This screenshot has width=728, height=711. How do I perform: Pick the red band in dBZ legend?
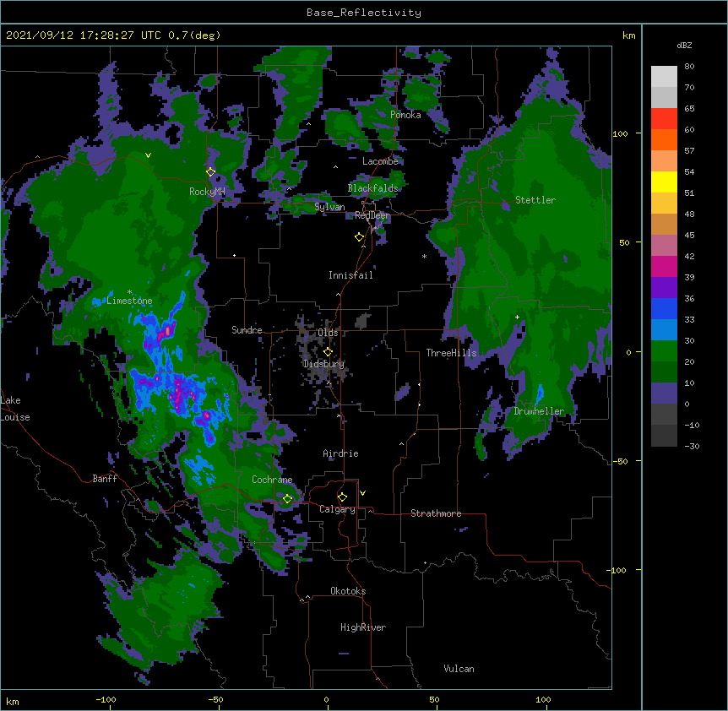(x=664, y=118)
